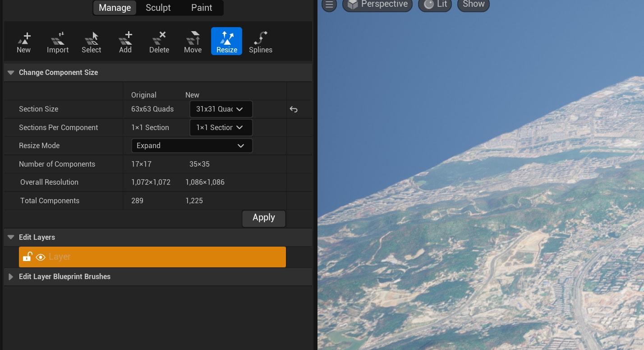Activate the landscape Select tool

tap(92, 42)
